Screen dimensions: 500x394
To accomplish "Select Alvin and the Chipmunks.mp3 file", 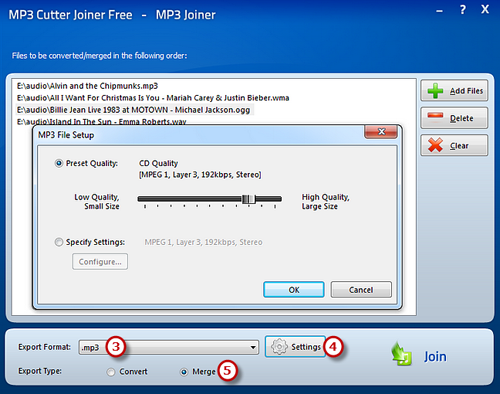I will click(x=87, y=86).
